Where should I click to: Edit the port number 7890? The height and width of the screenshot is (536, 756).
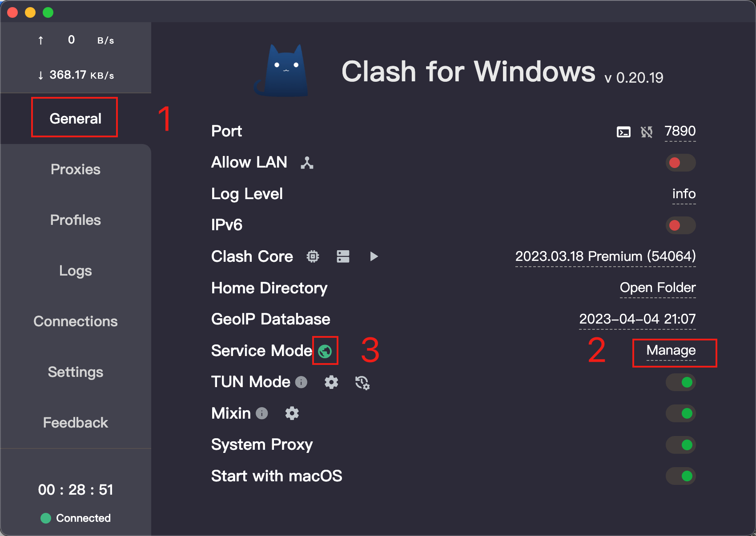coord(680,132)
